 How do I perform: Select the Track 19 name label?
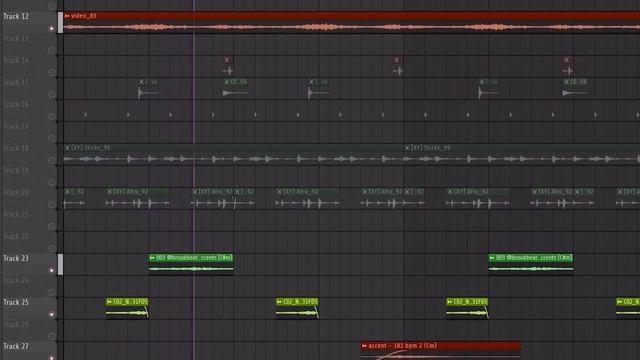click(16, 170)
